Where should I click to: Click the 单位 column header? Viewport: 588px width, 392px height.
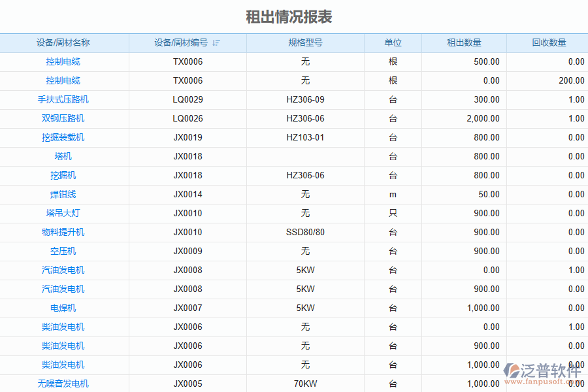tap(393, 43)
